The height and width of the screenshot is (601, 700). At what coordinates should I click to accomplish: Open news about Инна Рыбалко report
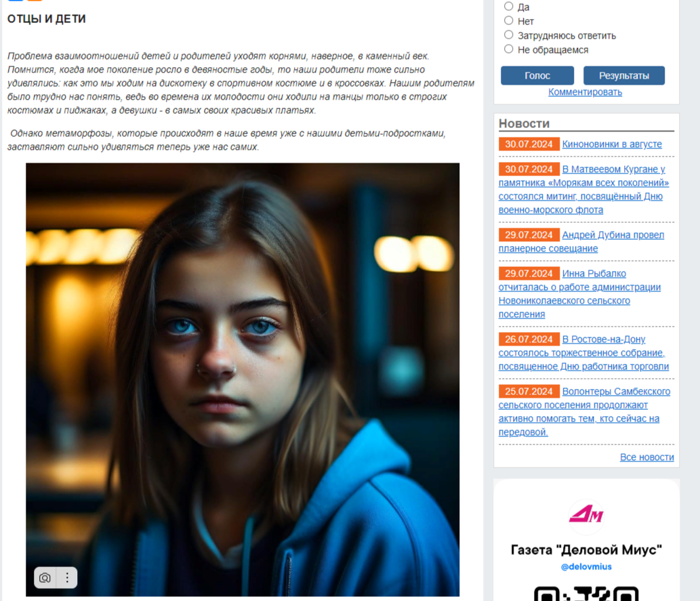pos(579,294)
